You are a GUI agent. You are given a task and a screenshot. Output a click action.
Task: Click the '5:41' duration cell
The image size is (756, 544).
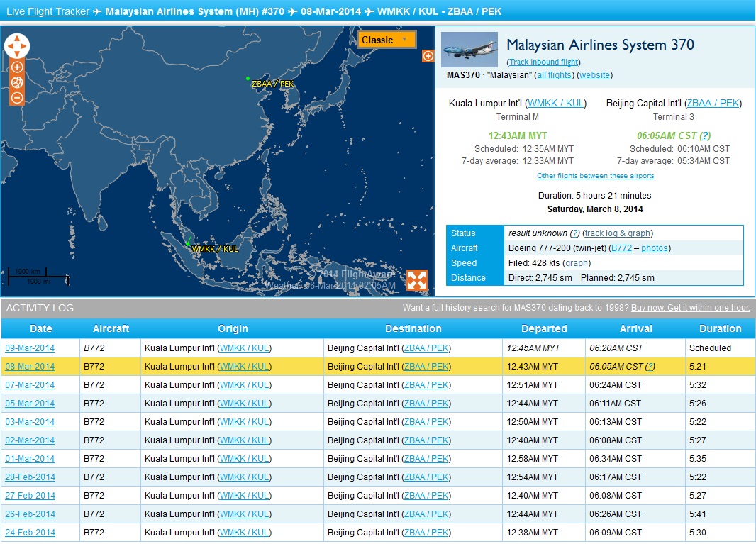[697, 514]
